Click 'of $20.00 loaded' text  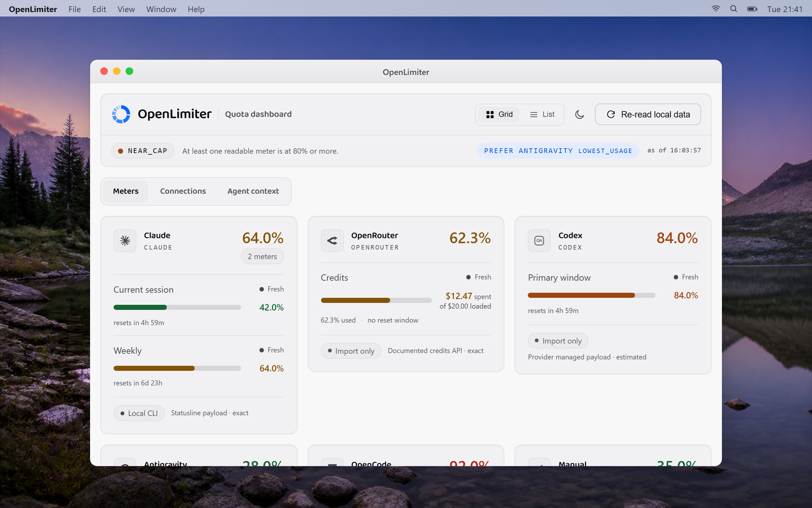click(465, 306)
